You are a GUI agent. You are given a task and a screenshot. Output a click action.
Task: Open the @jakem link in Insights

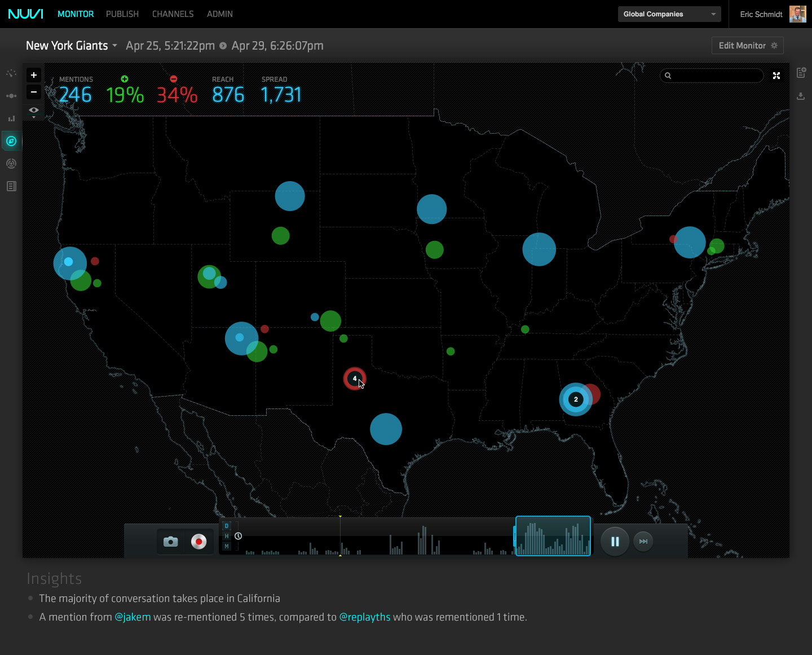(x=133, y=617)
